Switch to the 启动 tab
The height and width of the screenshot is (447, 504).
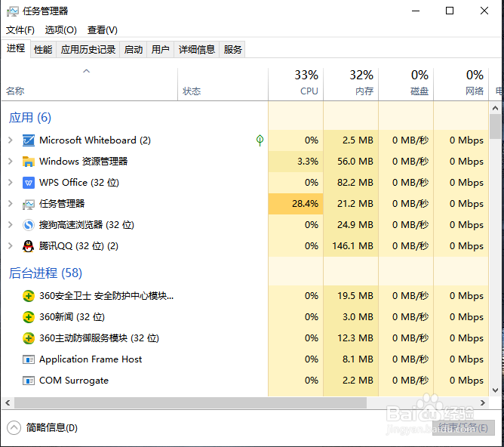tap(134, 50)
